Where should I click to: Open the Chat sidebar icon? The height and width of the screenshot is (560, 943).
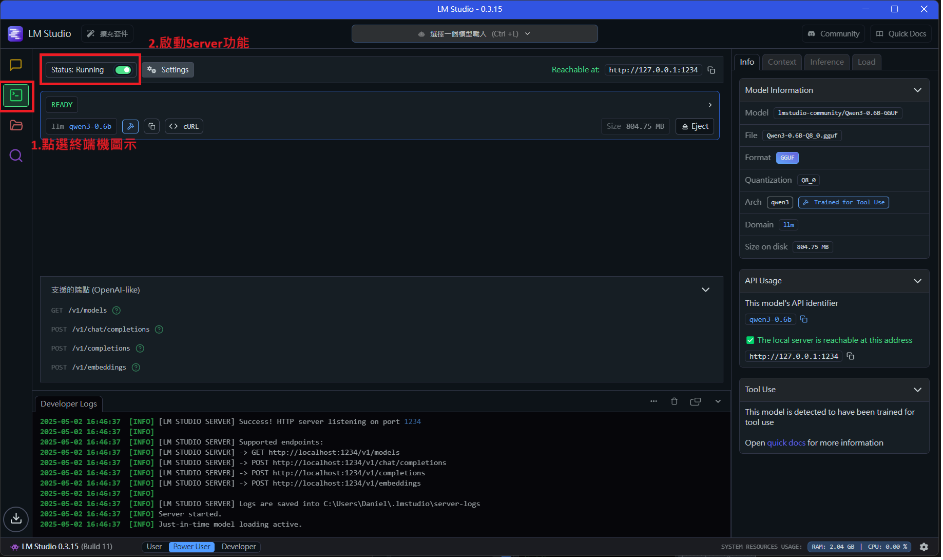16,65
